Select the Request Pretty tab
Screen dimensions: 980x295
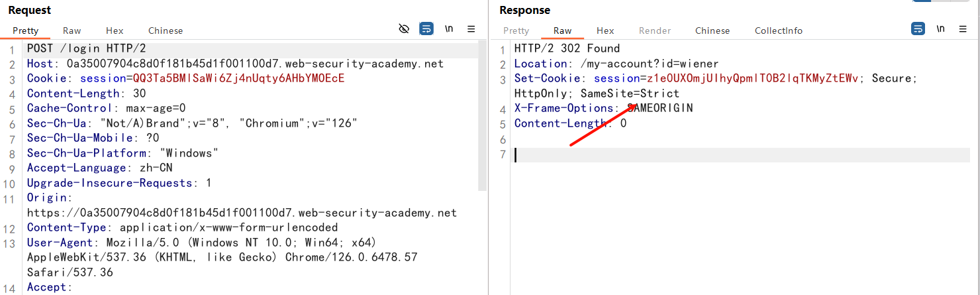click(26, 30)
